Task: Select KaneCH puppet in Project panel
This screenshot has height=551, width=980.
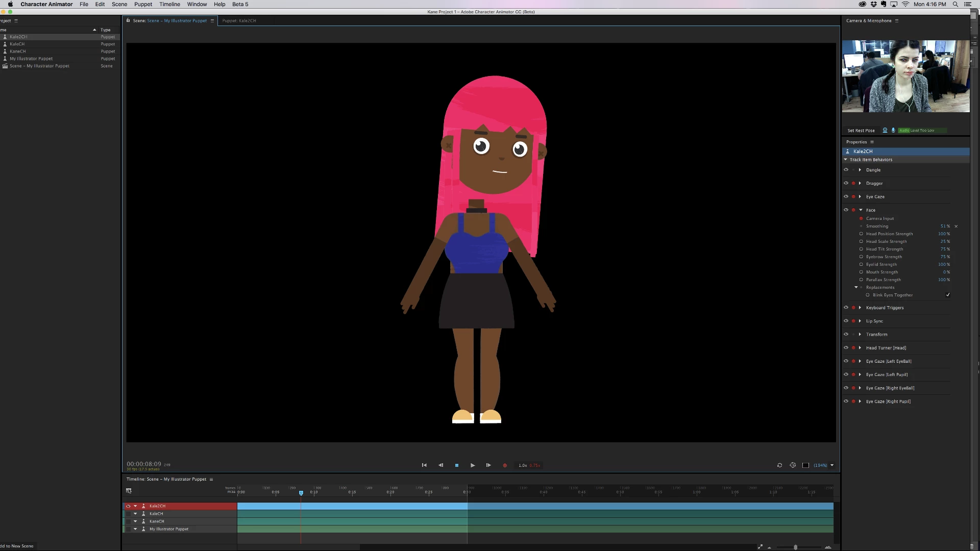Action: [18, 52]
